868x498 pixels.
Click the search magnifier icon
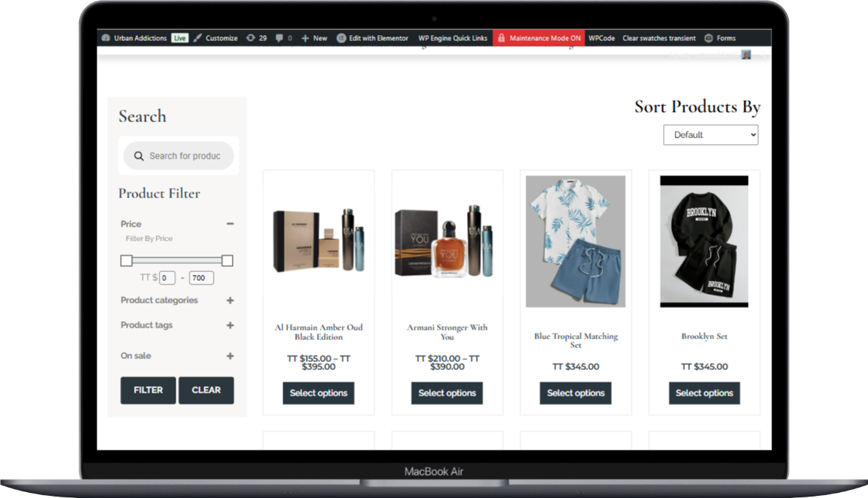tap(139, 156)
